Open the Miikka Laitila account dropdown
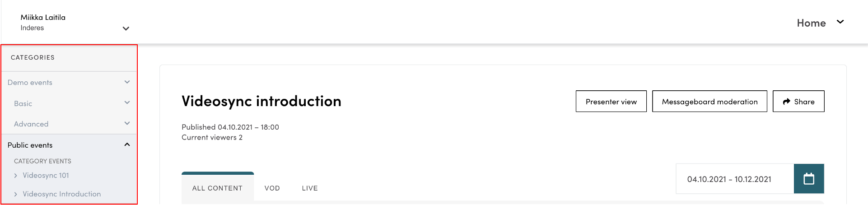The image size is (868, 205). [x=126, y=28]
